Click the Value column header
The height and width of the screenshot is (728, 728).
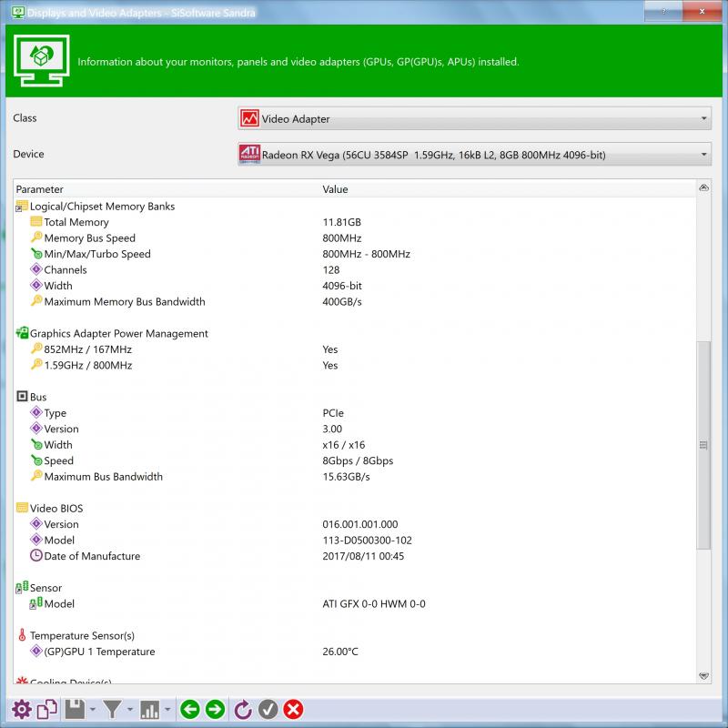point(335,189)
